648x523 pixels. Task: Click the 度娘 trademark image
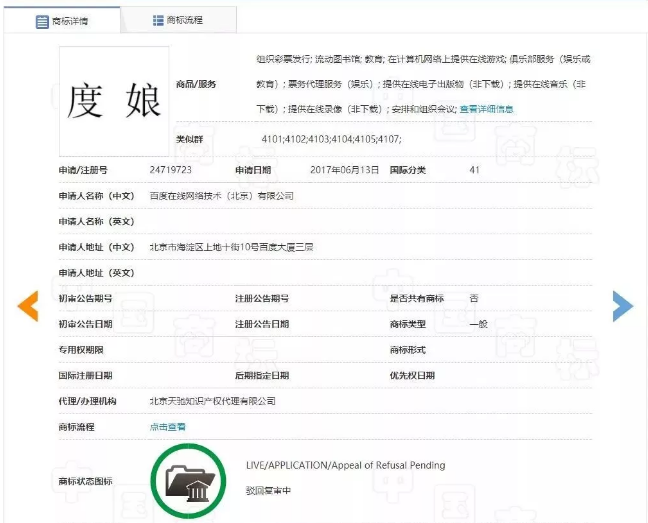tap(113, 101)
